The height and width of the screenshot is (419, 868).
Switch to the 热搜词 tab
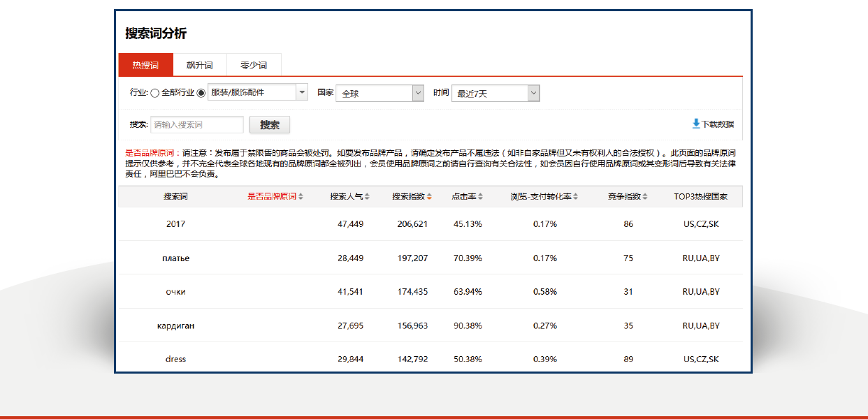click(145, 65)
